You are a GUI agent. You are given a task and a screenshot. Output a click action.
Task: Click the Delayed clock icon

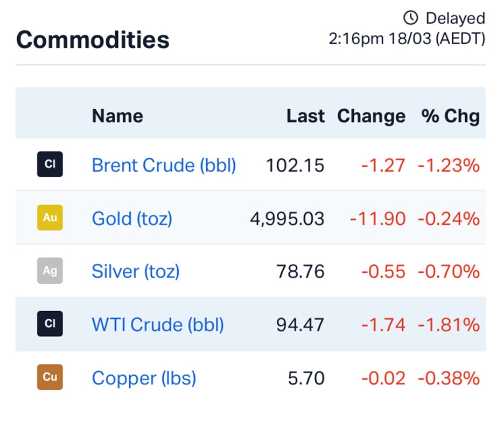[x=411, y=18]
